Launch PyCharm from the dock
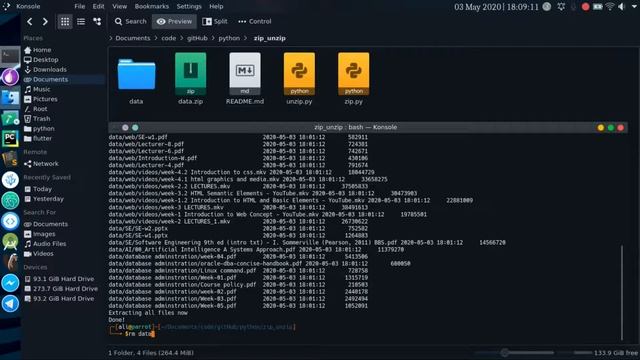Screen dimensions: 640x360 click(10, 138)
